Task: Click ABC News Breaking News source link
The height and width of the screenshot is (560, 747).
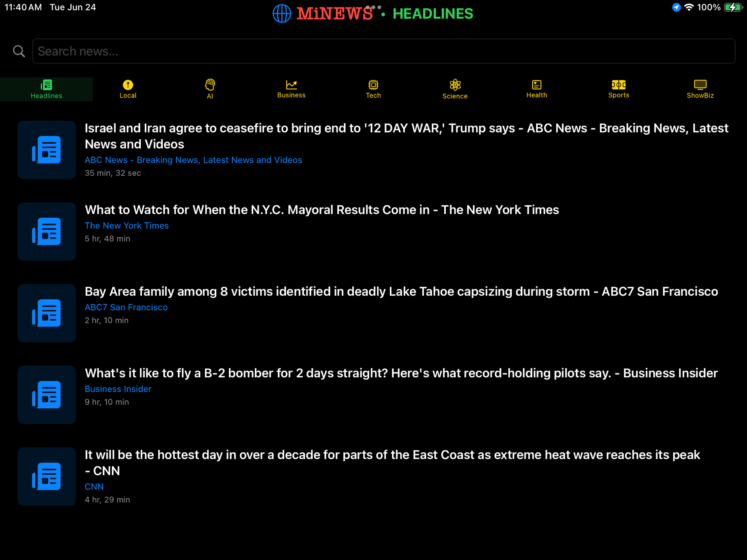Action: click(x=194, y=160)
